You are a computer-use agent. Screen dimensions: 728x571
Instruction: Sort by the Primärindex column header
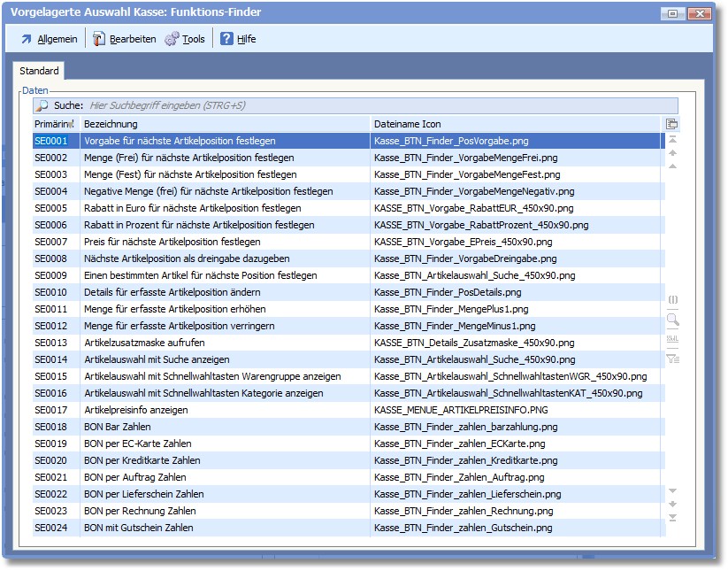55,124
